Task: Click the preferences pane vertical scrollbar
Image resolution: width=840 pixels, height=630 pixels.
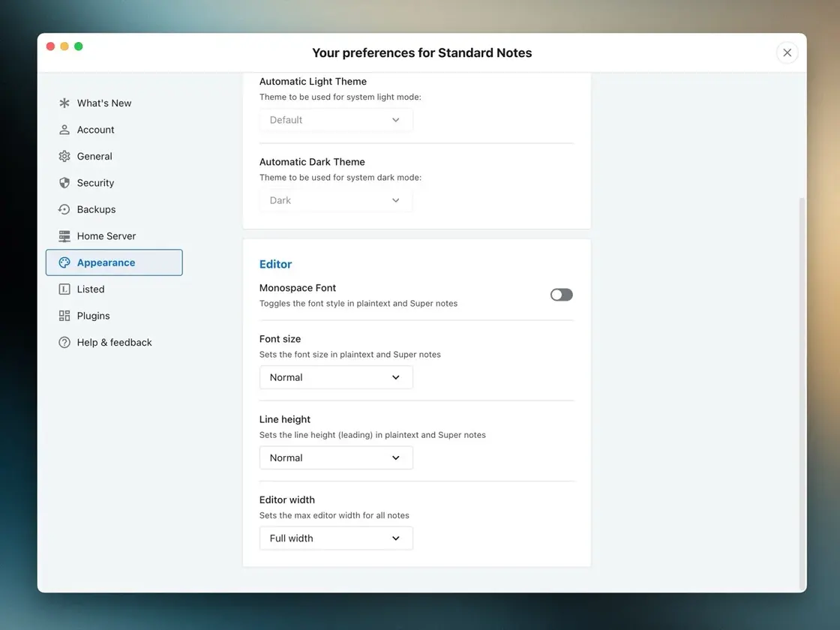Action: 802,394
